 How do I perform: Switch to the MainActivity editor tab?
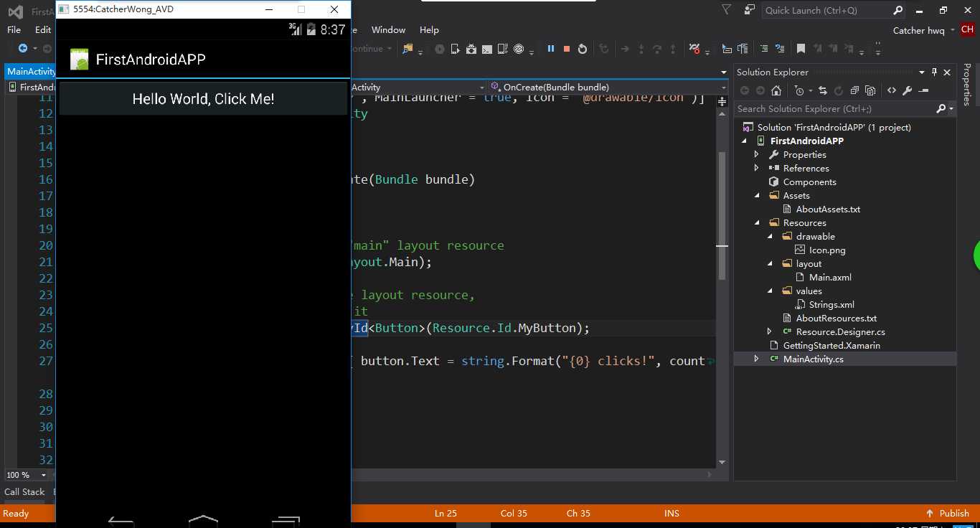pyautogui.click(x=30, y=72)
